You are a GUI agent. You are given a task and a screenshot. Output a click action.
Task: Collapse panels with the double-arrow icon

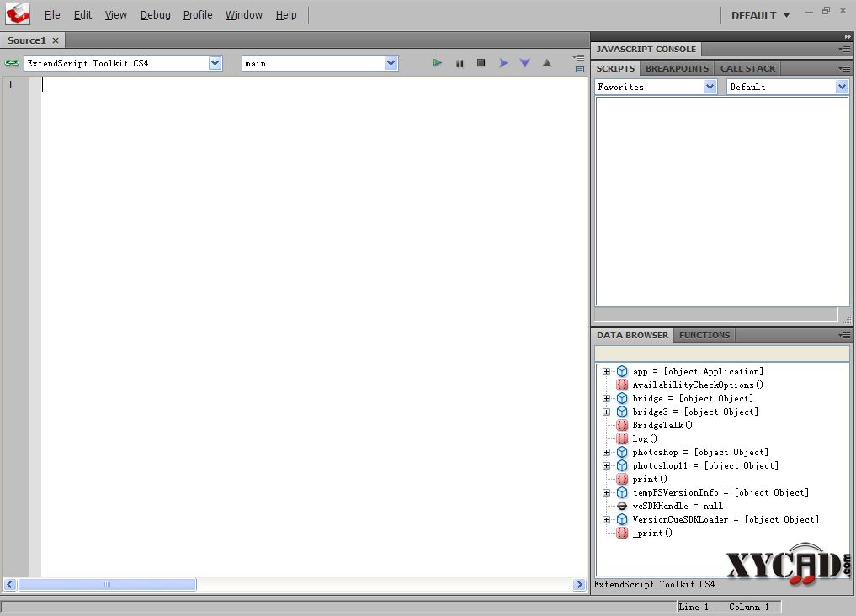pyautogui.click(x=848, y=36)
